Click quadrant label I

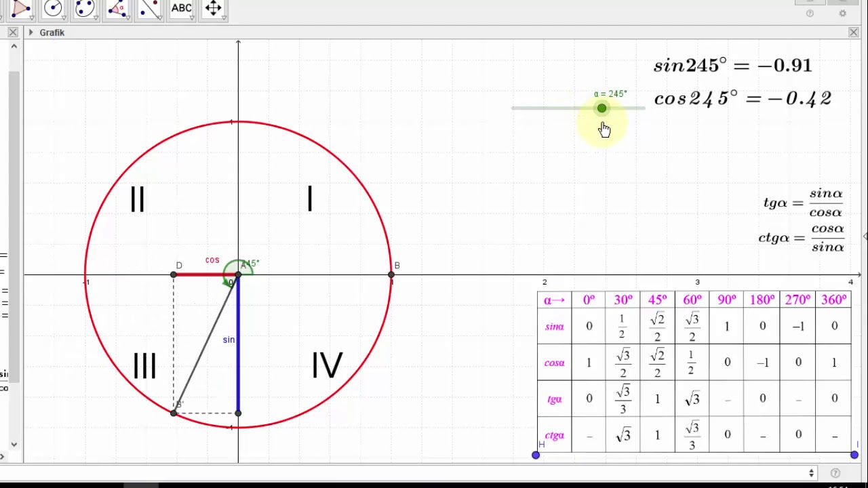(310, 199)
